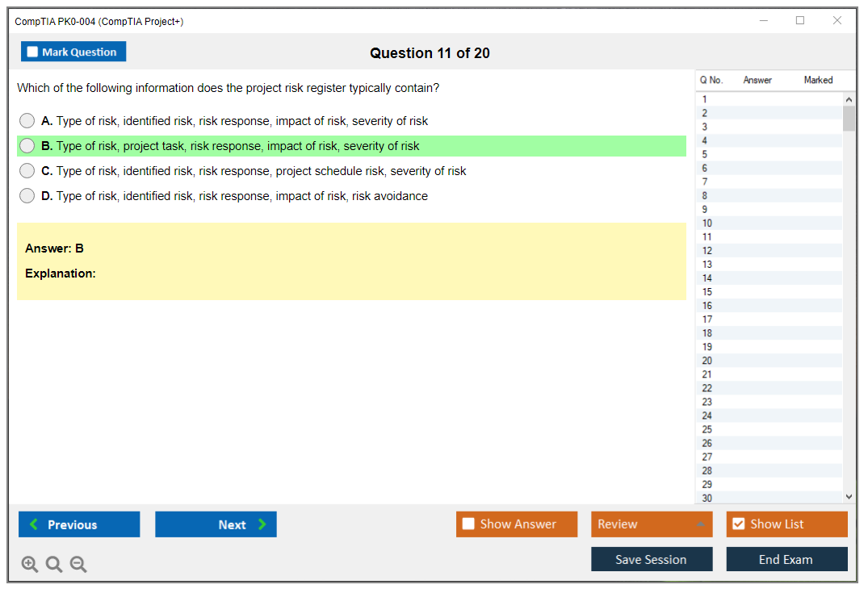
Task: Uncheck the Show List checkbox
Action: point(738,524)
